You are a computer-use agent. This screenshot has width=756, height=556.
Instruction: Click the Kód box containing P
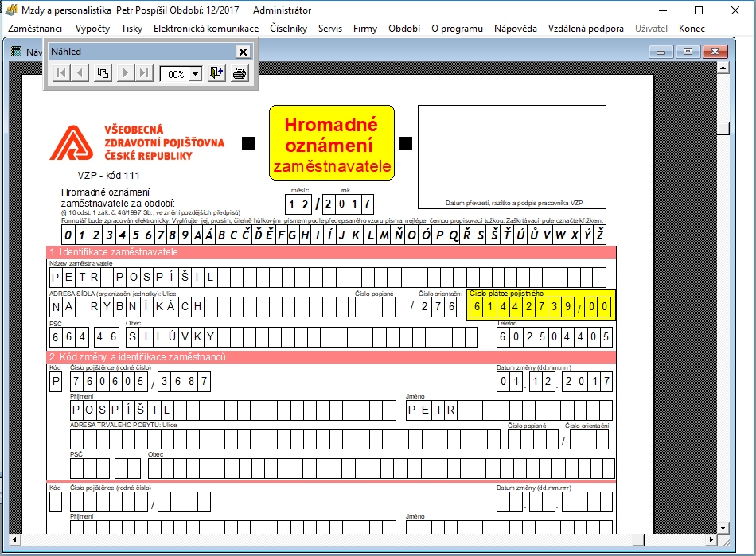(56, 382)
